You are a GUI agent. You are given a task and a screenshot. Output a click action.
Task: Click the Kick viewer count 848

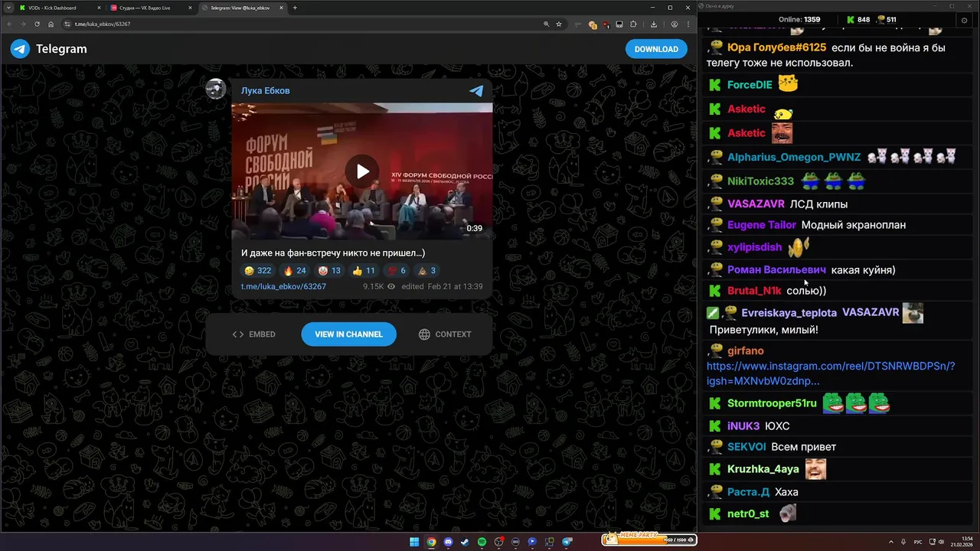(x=857, y=20)
